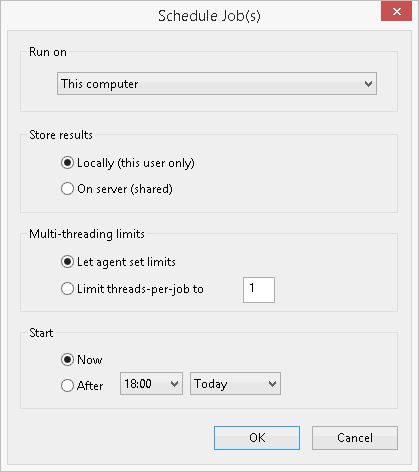The width and height of the screenshot is (419, 472).
Task: Click the 'Start' group heading
Action: point(41,333)
